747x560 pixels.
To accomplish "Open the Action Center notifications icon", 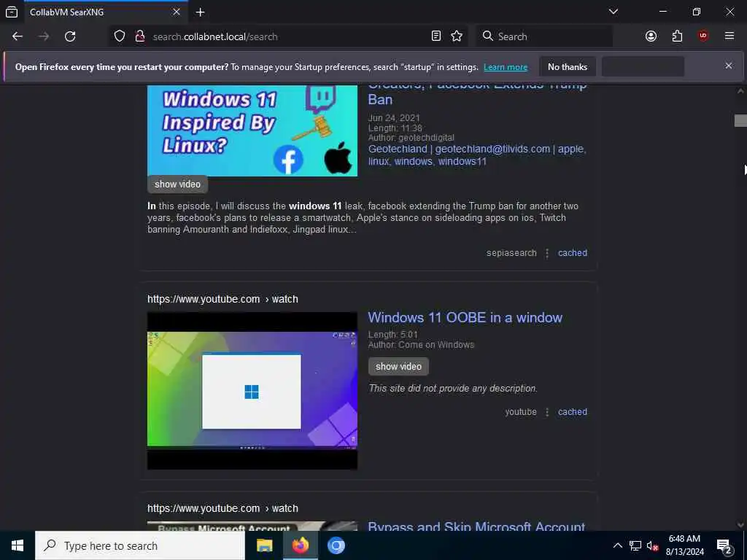I will coord(724,545).
